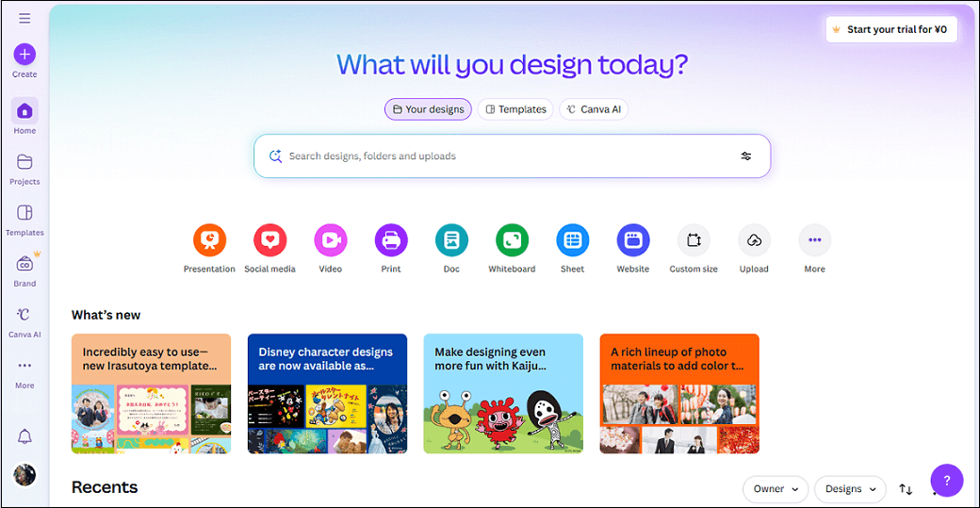Open the hamburger menu icon
Image resolution: width=980 pixels, height=508 pixels.
click(x=24, y=19)
